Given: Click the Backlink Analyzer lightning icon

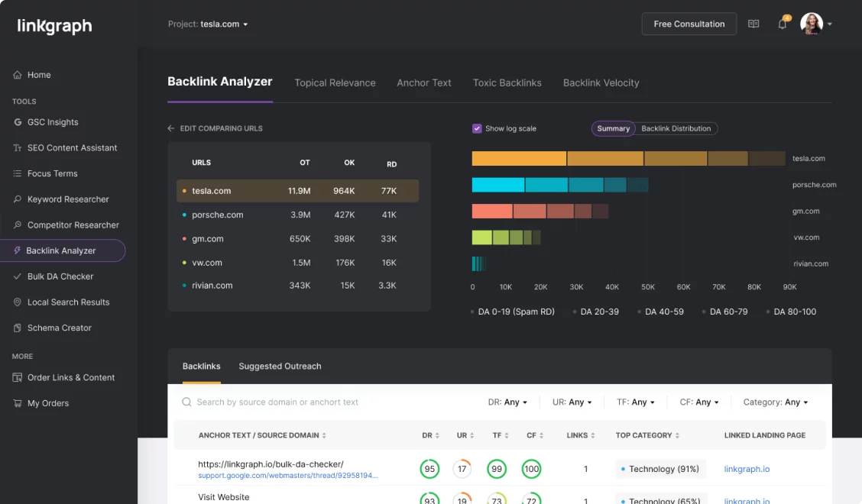Looking at the screenshot, I should click(17, 250).
